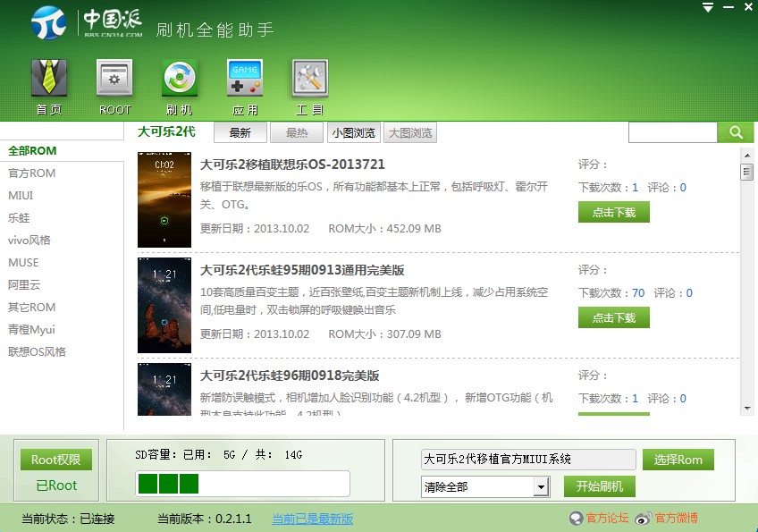Open the ROOT tool icon

pos(114,87)
